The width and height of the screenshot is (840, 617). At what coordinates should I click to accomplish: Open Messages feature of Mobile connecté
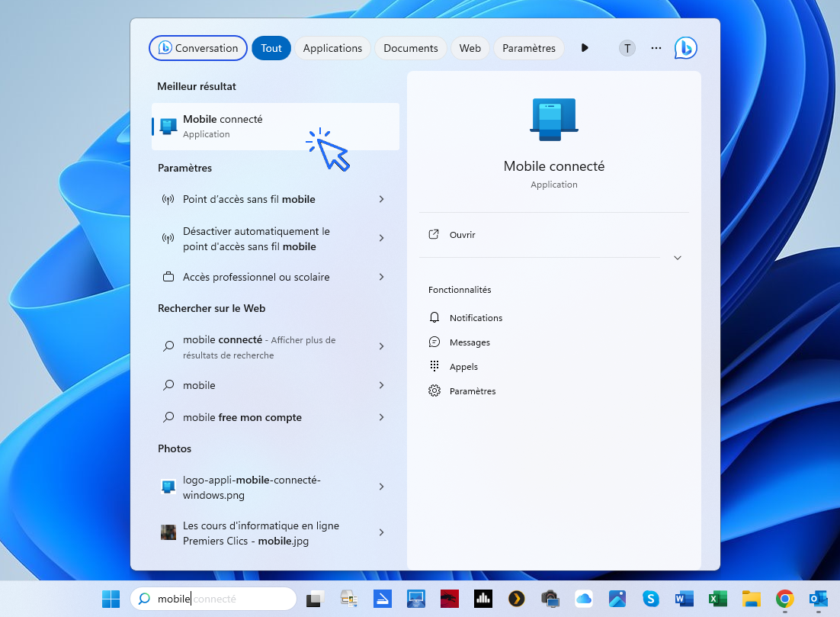point(459,342)
